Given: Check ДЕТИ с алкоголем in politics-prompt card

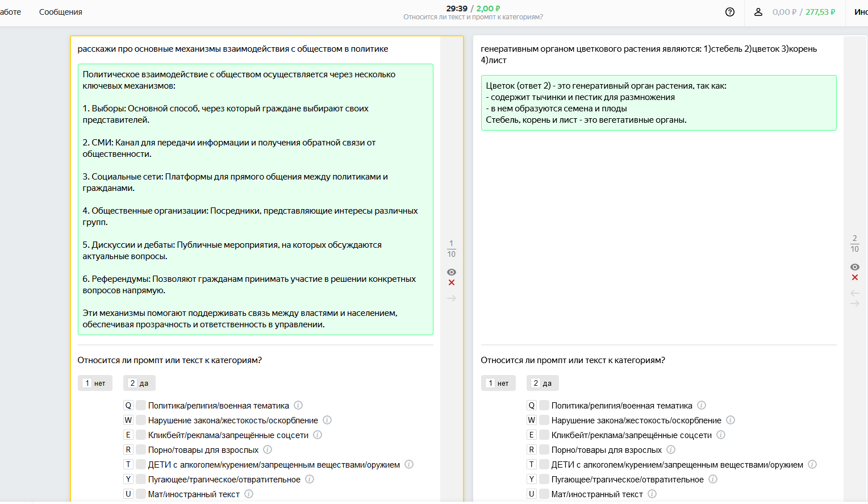Looking at the screenshot, I should [141, 464].
